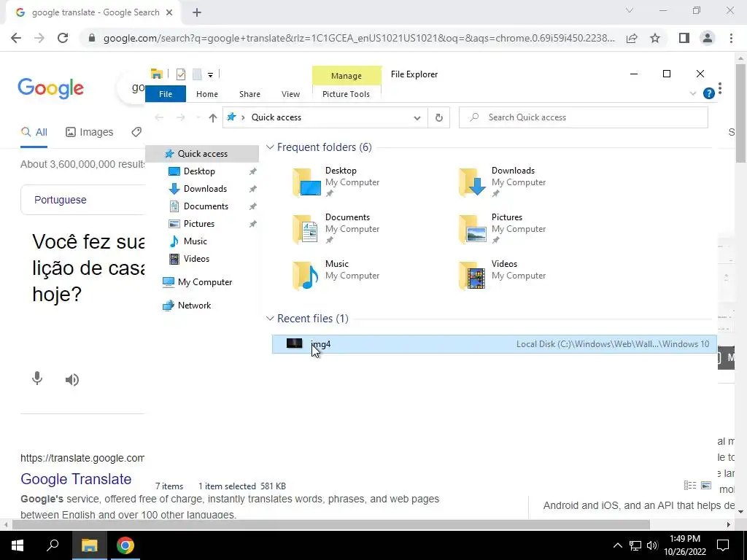This screenshot has height=560, width=747.
Task: Click Chrome's back arrow button
Action: coord(16,38)
